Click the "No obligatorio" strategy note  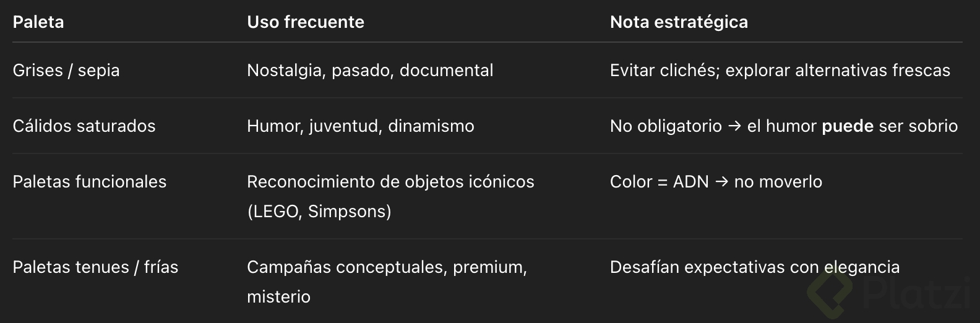[x=666, y=126]
